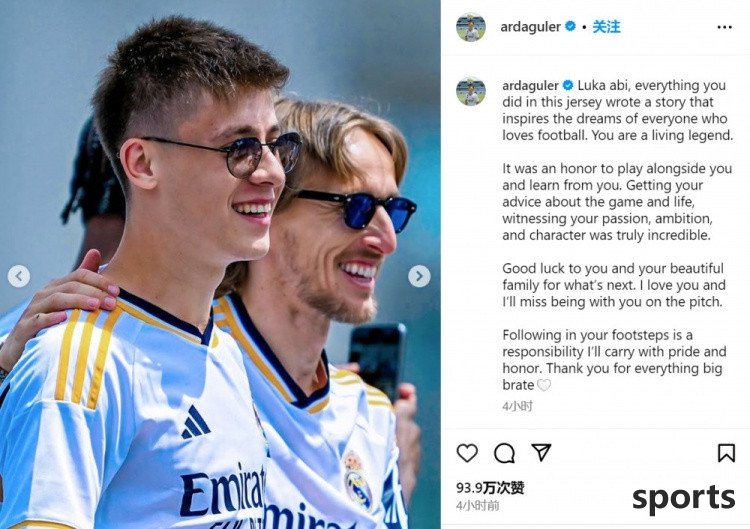750x529 pixels.
Task: Save post with the bookmark icon
Action: coord(726,452)
